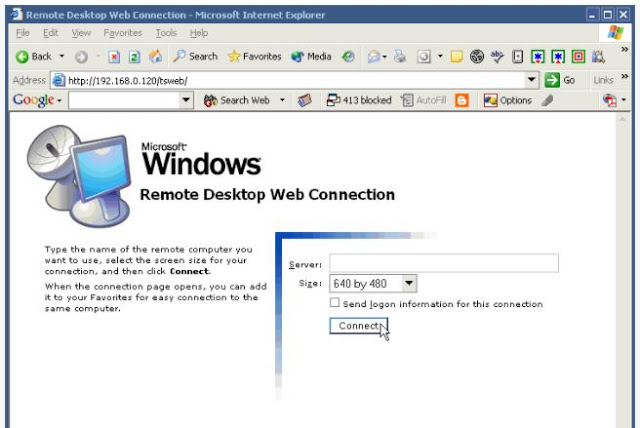Expand the main toolbar overflow chevron
The width and height of the screenshot is (640, 428).
click(x=624, y=50)
